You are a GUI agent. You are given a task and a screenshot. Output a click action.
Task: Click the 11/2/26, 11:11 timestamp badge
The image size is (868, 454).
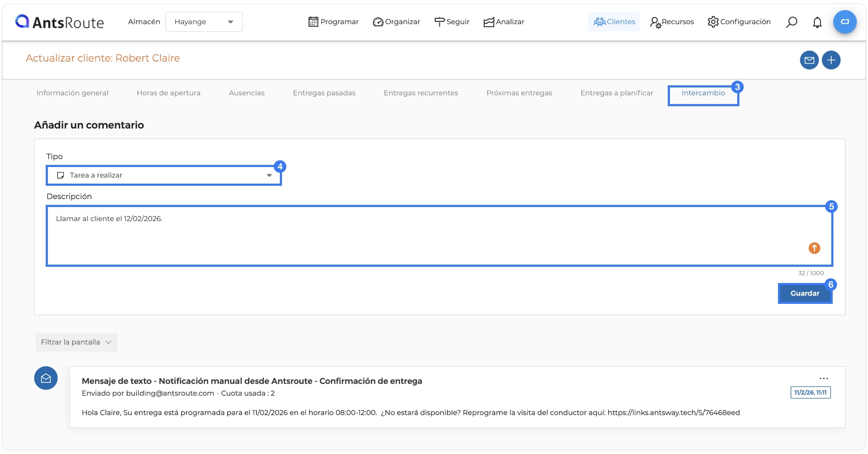click(810, 392)
